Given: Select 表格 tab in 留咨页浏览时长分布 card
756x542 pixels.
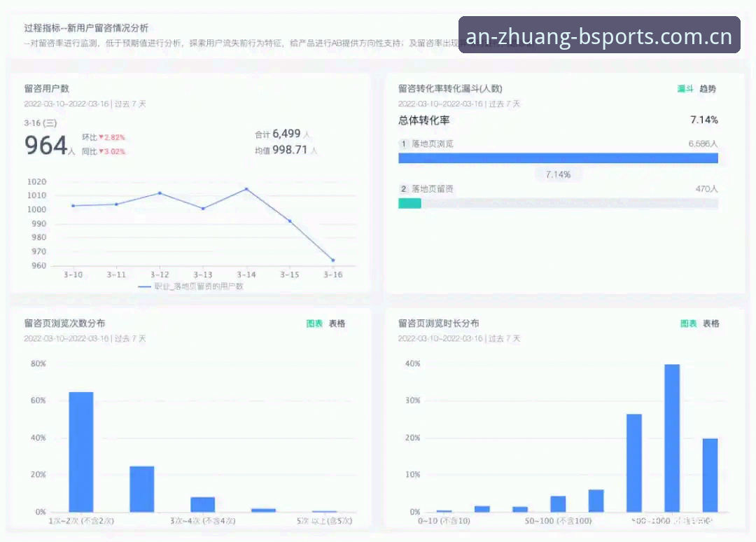Looking at the screenshot, I should (x=711, y=324).
